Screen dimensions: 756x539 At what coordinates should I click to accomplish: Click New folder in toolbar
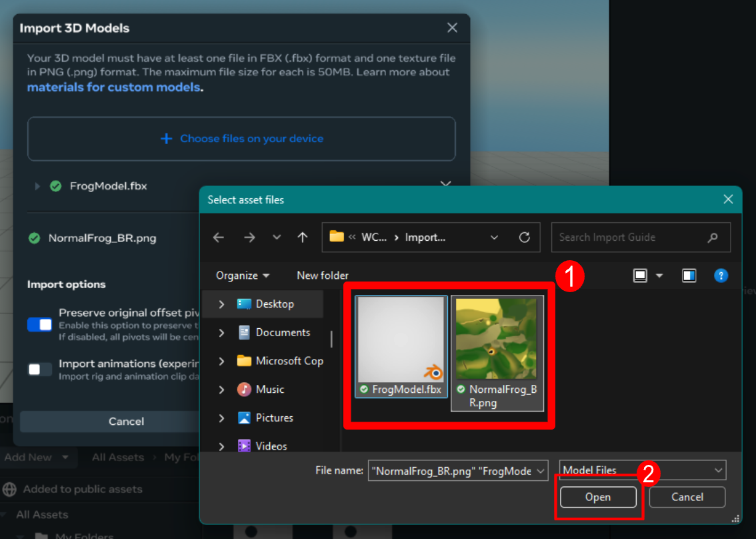click(323, 276)
